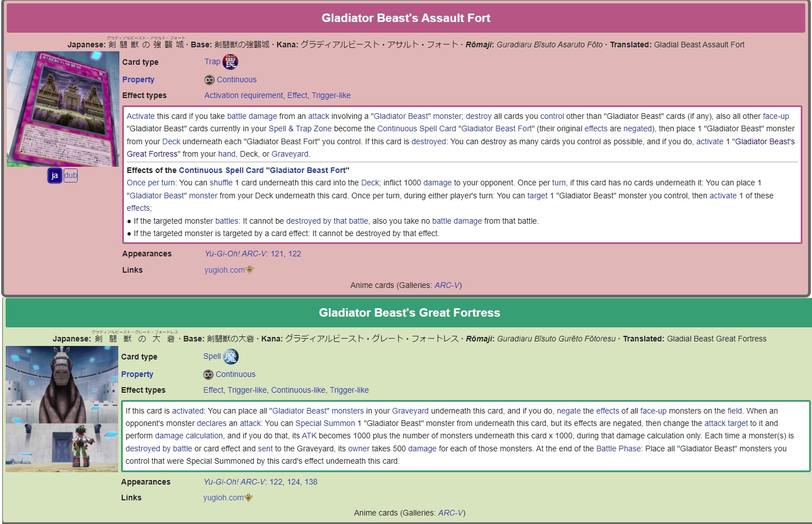Viewport: 812px width, 524px height.
Task: Click the shuffle link
Action: [x=221, y=183]
